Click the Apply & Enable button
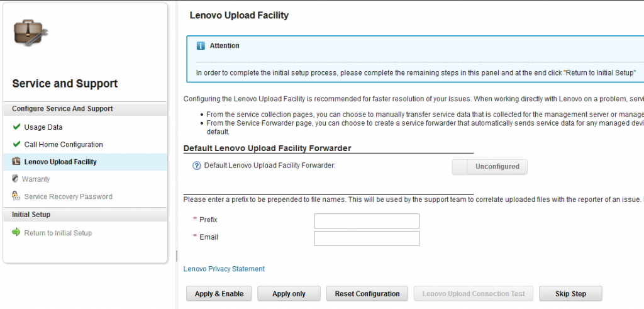 219,294
